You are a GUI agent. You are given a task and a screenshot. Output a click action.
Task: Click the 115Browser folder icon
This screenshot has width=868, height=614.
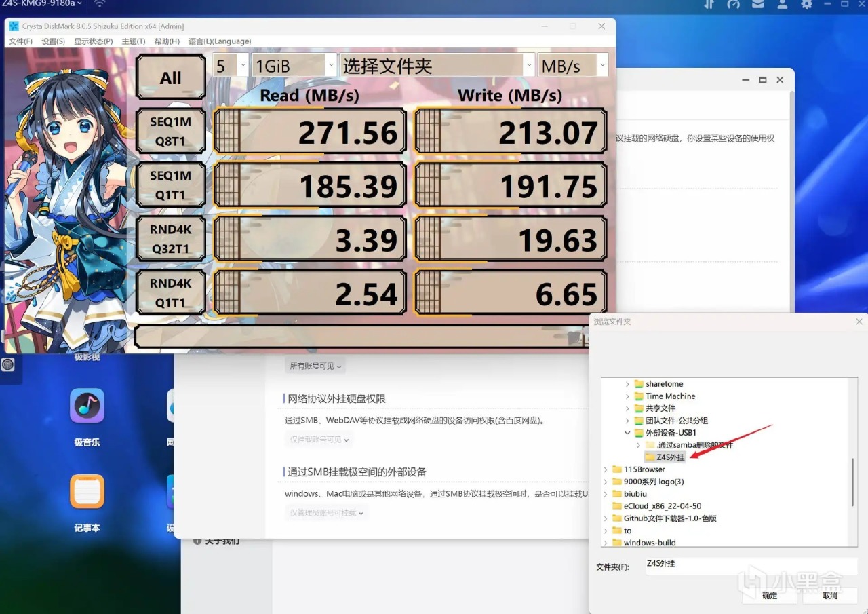[616, 469]
